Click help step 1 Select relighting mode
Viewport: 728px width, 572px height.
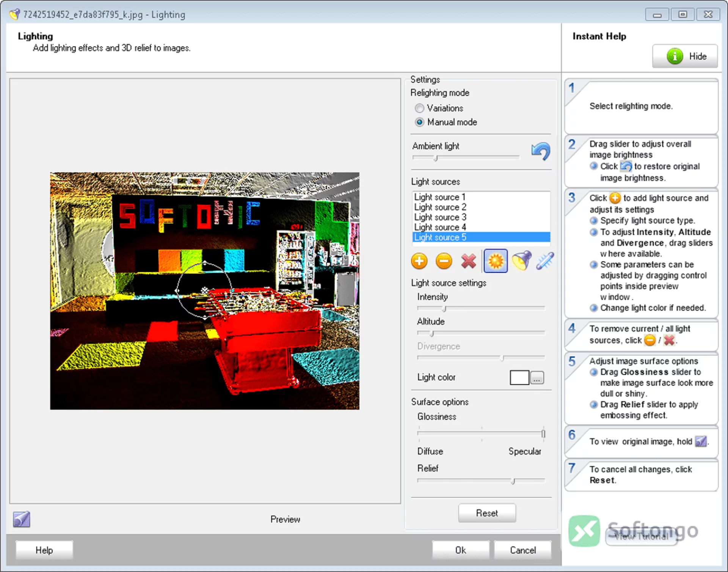coord(641,106)
